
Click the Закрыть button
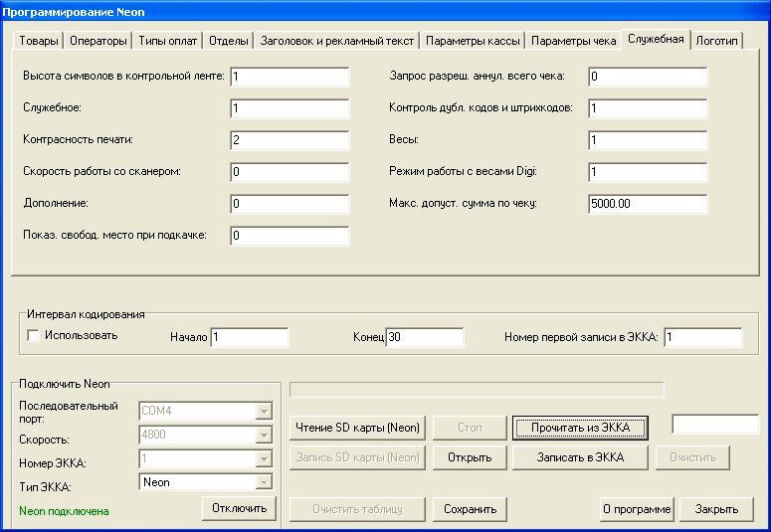[716, 509]
